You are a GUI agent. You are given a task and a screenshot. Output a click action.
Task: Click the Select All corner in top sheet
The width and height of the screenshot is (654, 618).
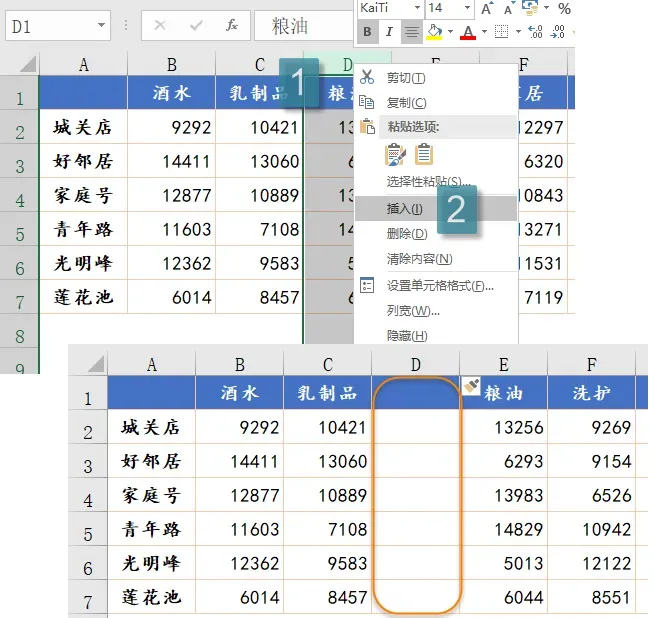click(x=26, y=65)
